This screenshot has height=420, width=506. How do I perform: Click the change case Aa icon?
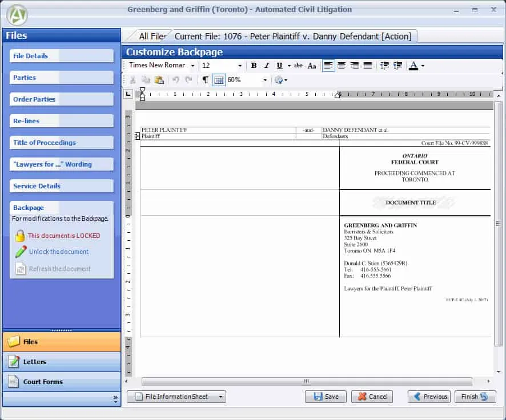coord(312,66)
